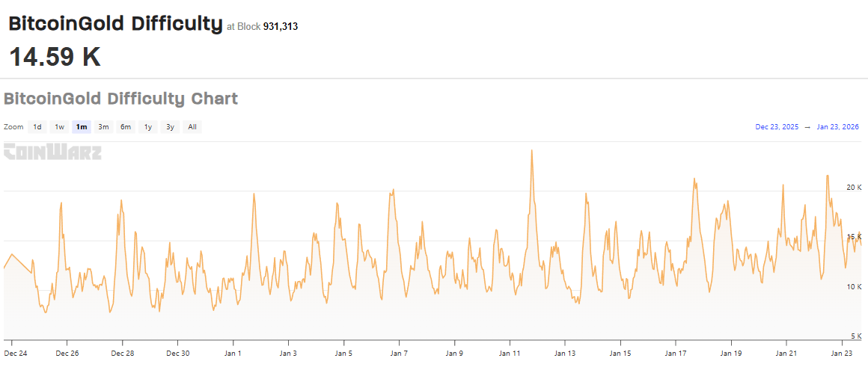The width and height of the screenshot is (868, 367).
Task: Click the highest peak near Jan 11
Action: [531, 150]
